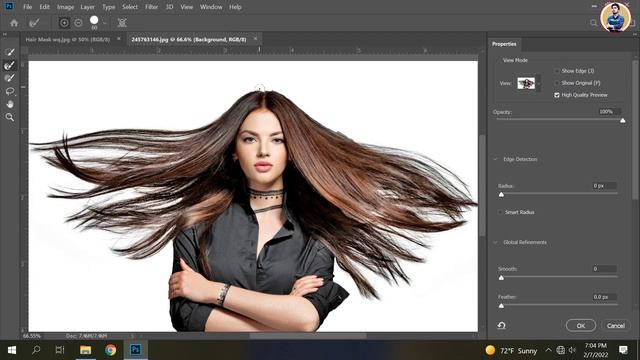Select the Quick Selection tool

(10, 52)
